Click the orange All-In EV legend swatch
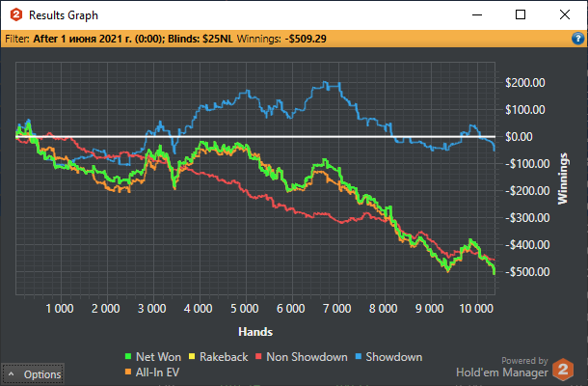The width and height of the screenshot is (588, 386). click(128, 372)
